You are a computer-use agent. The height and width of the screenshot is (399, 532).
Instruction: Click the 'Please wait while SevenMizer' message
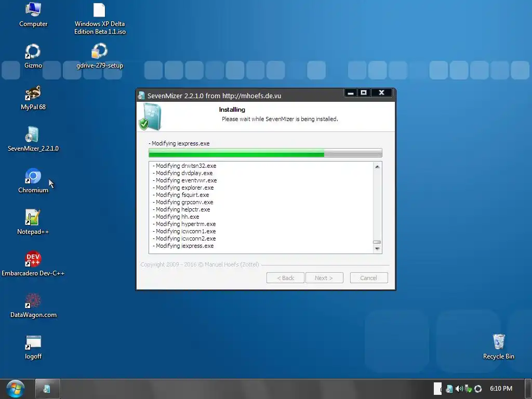point(280,119)
